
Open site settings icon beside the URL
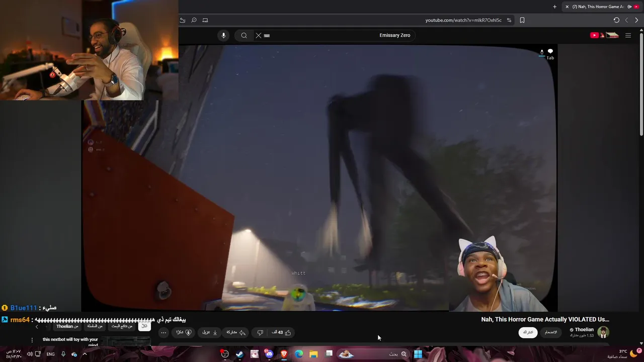point(509,20)
